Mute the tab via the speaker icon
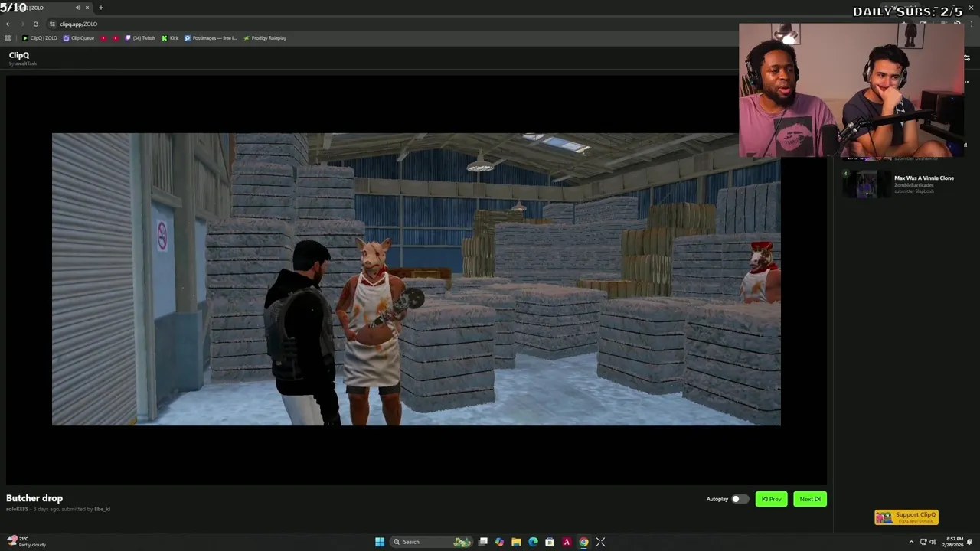This screenshot has width=980, height=551. pos(77,8)
